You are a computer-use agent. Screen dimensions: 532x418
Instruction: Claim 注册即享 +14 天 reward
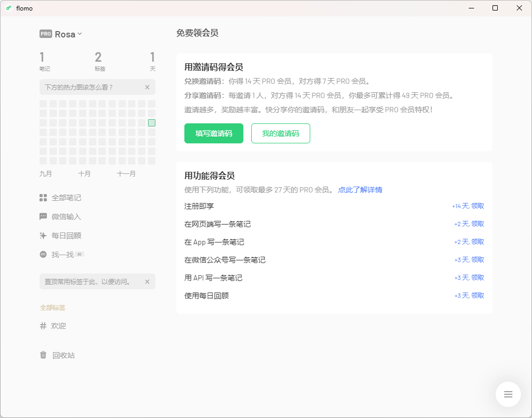tap(469, 206)
